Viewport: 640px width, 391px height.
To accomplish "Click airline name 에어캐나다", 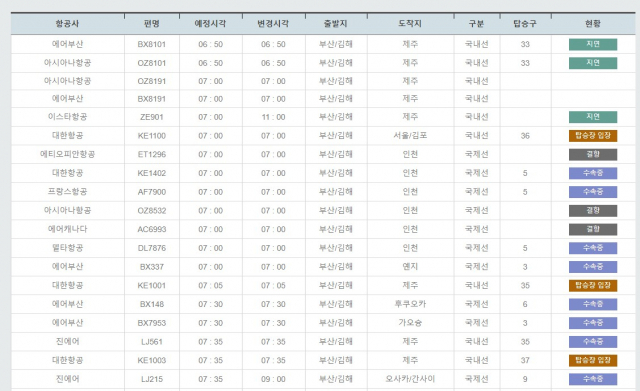I will [x=67, y=229].
